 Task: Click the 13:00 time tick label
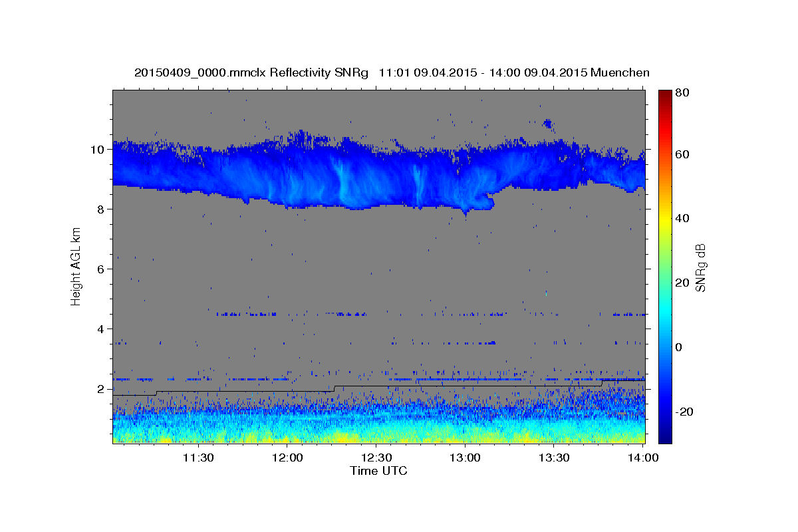[x=465, y=458]
